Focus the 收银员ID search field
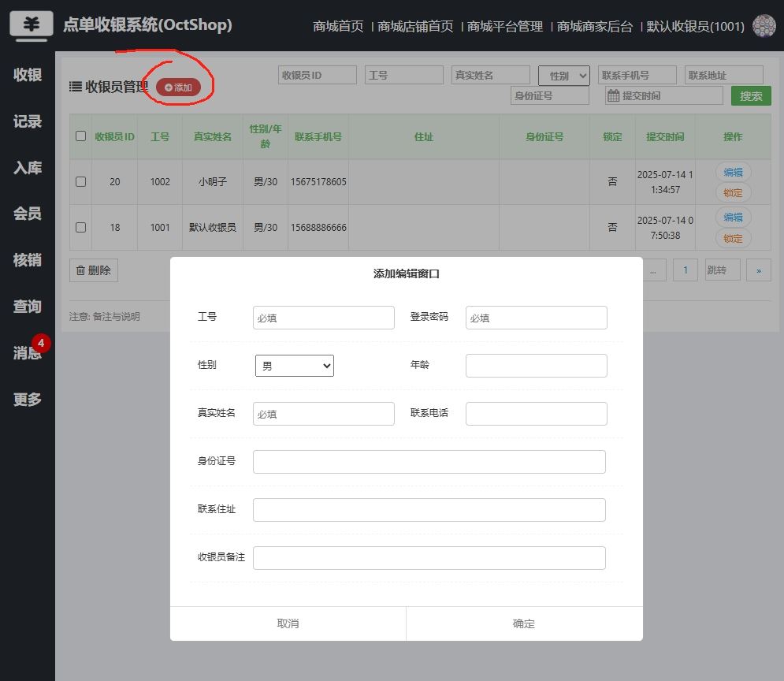The image size is (784, 681). (x=317, y=75)
